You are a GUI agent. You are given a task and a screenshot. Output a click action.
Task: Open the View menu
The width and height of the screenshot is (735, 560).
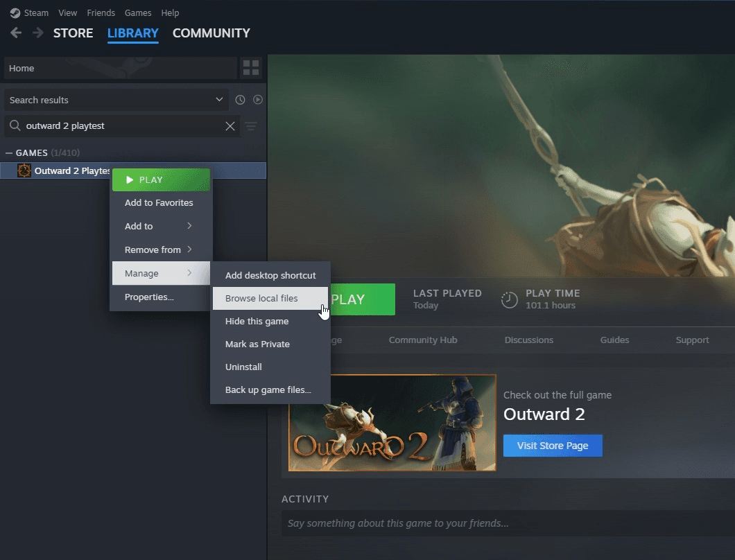[x=67, y=12]
